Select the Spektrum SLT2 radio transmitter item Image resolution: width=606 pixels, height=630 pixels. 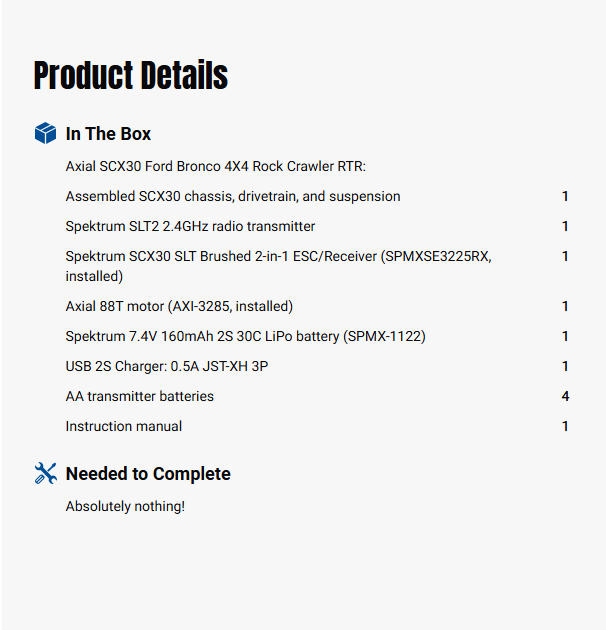coord(190,226)
